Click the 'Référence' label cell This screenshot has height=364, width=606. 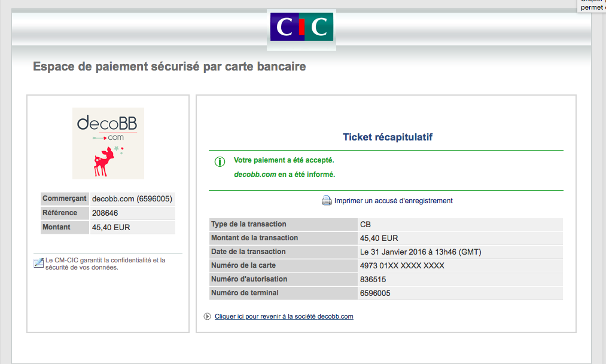[x=65, y=213]
